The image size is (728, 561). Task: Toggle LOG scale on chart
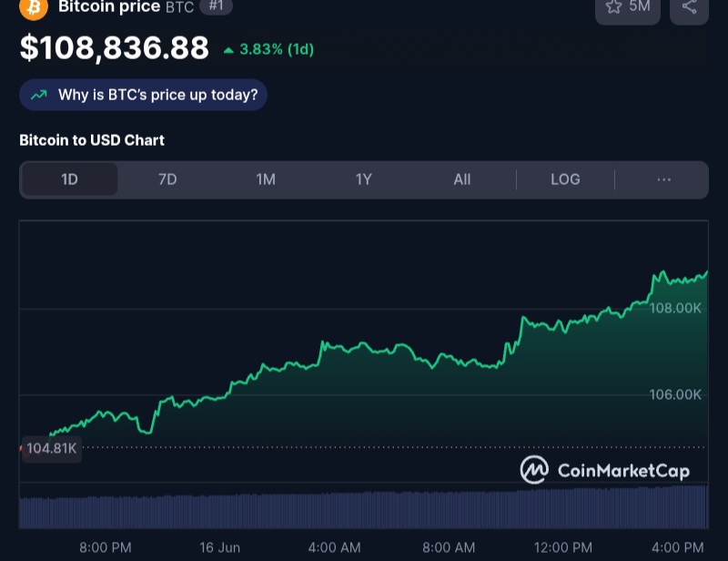565,179
